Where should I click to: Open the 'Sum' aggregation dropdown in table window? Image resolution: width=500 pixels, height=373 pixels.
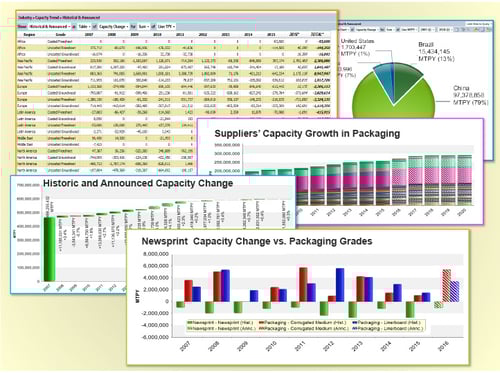(143, 26)
